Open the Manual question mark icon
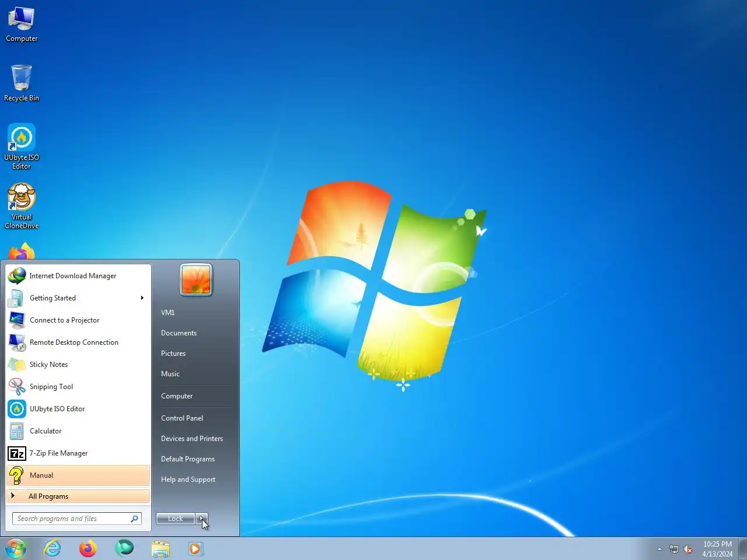Image resolution: width=747 pixels, height=560 pixels. click(17, 475)
